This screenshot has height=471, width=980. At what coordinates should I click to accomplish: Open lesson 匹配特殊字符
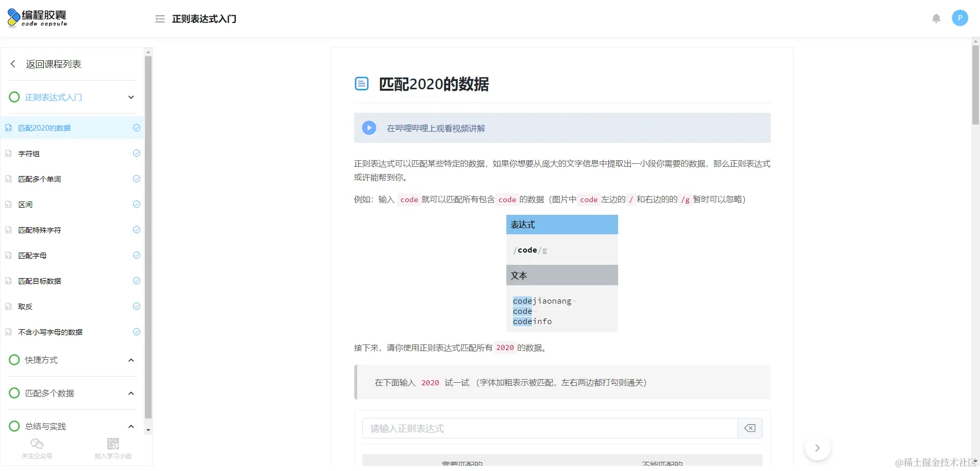pos(39,230)
